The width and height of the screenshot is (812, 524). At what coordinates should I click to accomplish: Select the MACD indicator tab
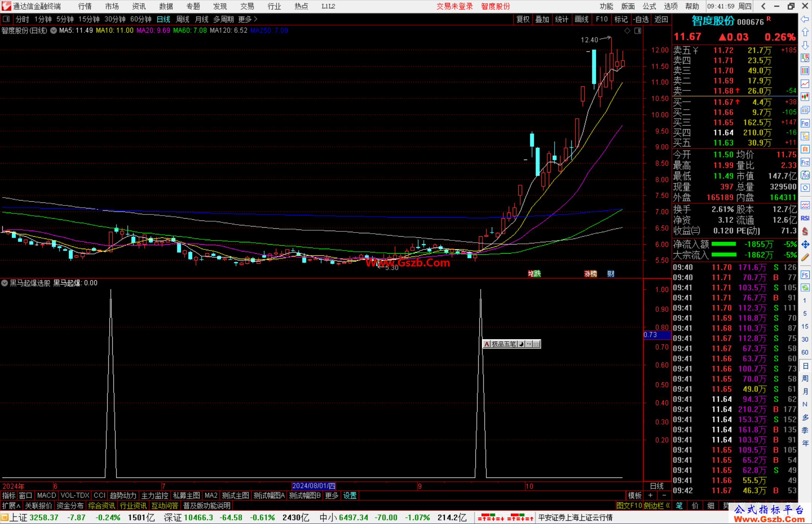[46, 495]
